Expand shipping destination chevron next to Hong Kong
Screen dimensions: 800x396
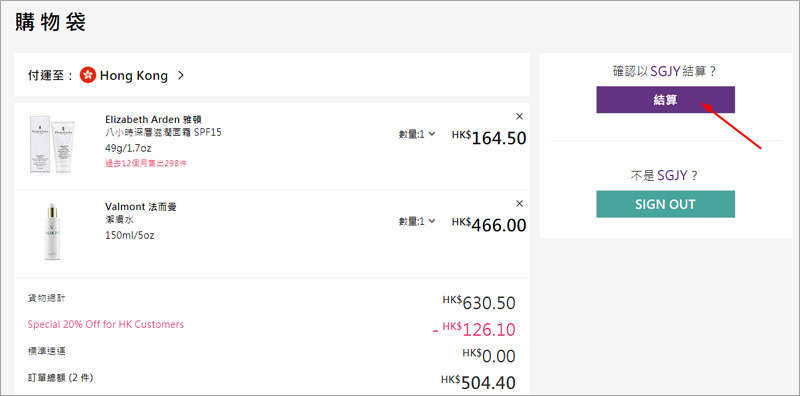pos(180,76)
